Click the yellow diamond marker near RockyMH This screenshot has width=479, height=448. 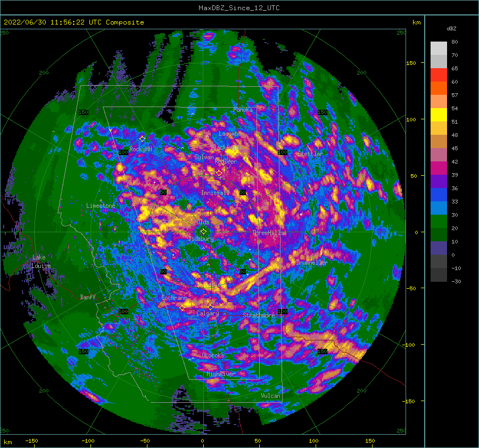142,139
